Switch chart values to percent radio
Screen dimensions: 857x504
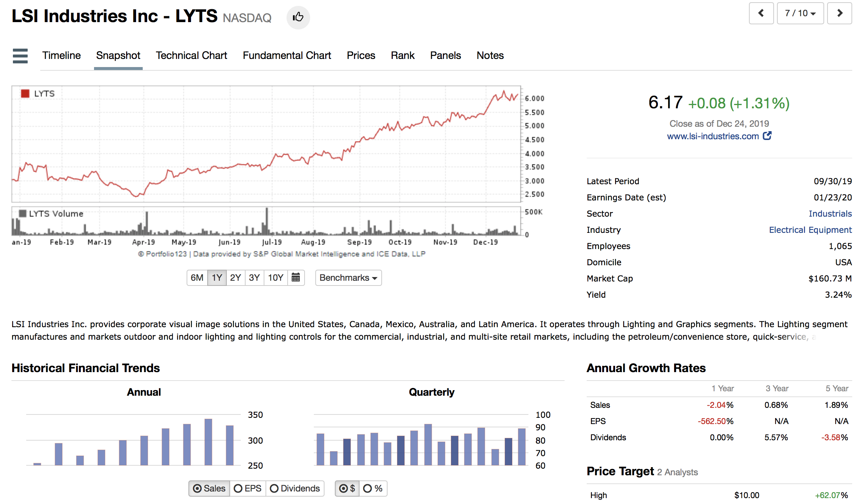[x=373, y=489]
